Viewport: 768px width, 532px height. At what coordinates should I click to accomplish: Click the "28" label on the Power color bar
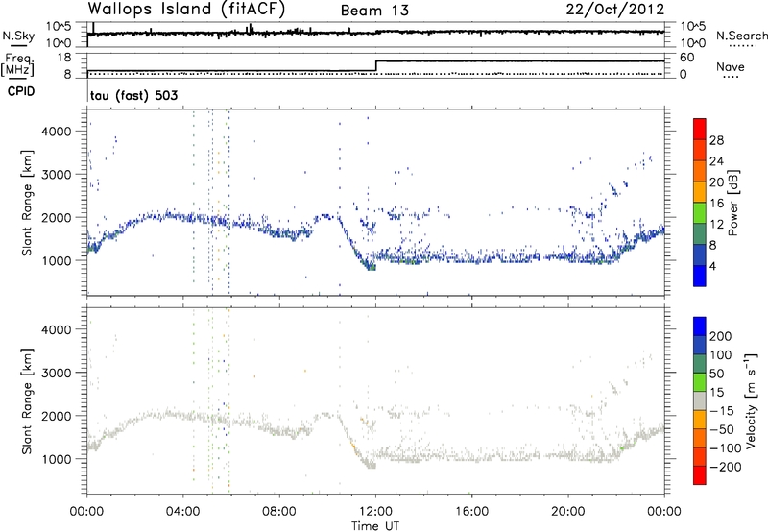(716, 140)
